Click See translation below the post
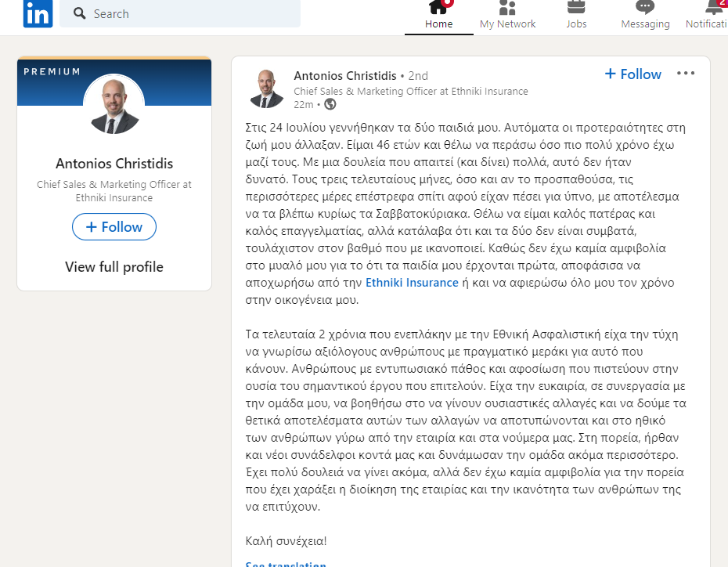The width and height of the screenshot is (728, 567). point(286,563)
